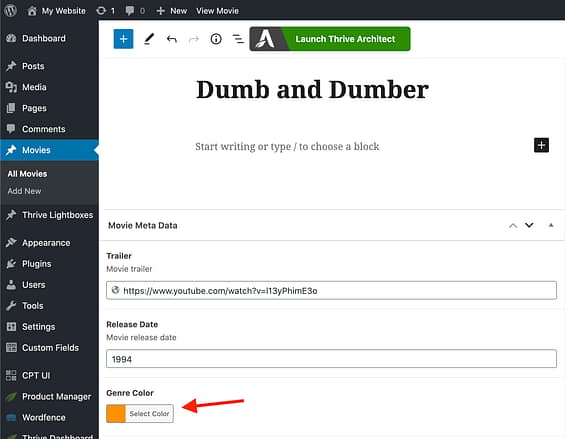
Task: Click the Add New movie link
Action: [24, 191]
